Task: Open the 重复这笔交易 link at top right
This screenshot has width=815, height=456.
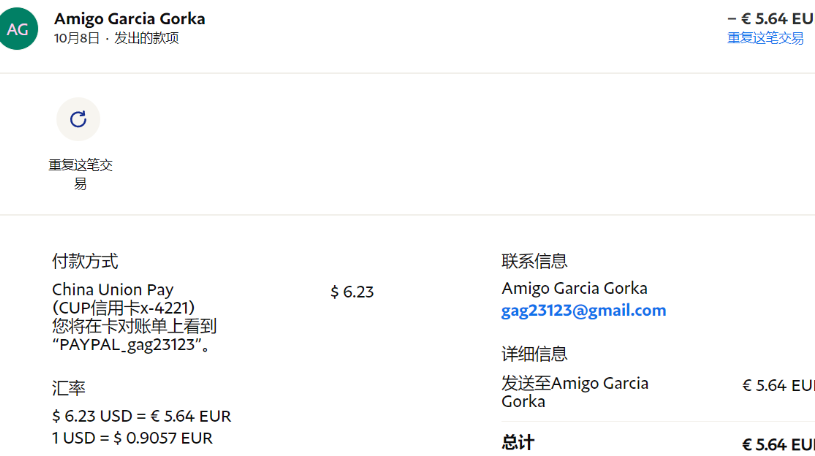Action: point(765,38)
